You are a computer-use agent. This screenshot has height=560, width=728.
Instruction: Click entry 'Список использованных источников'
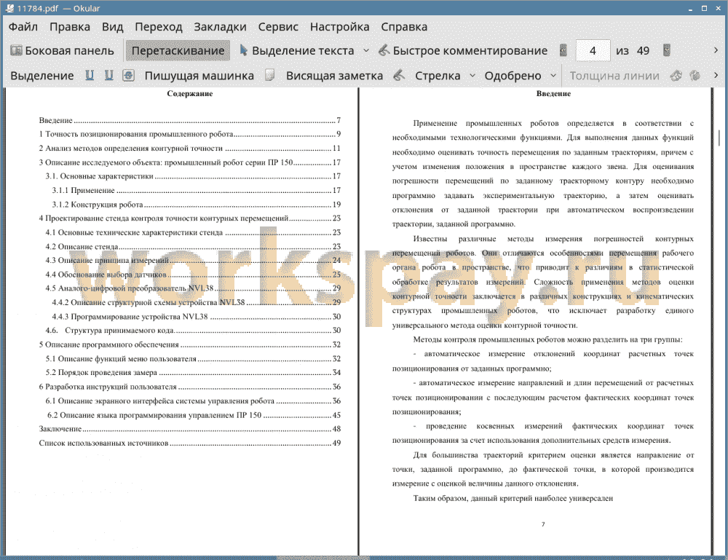coord(189,443)
